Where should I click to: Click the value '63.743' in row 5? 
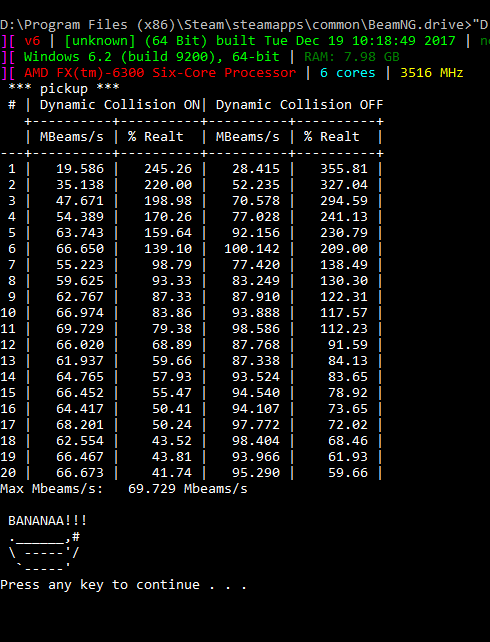(x=80, y=233)
